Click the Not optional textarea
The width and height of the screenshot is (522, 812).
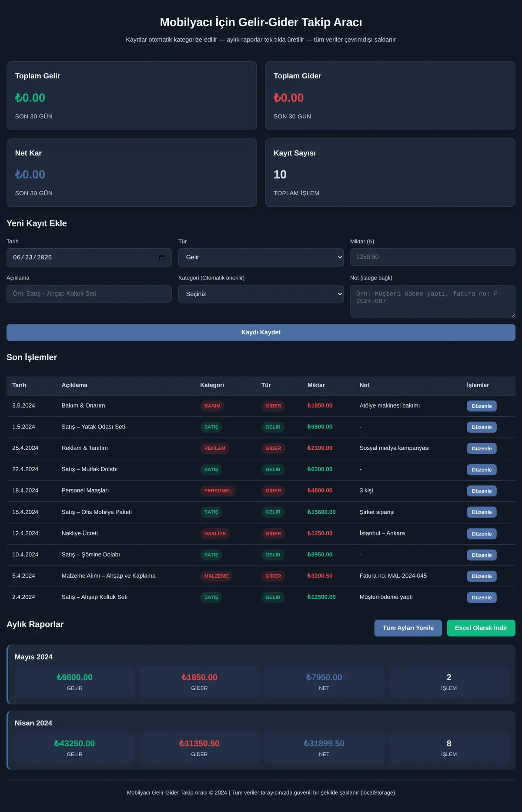(433, 301)
